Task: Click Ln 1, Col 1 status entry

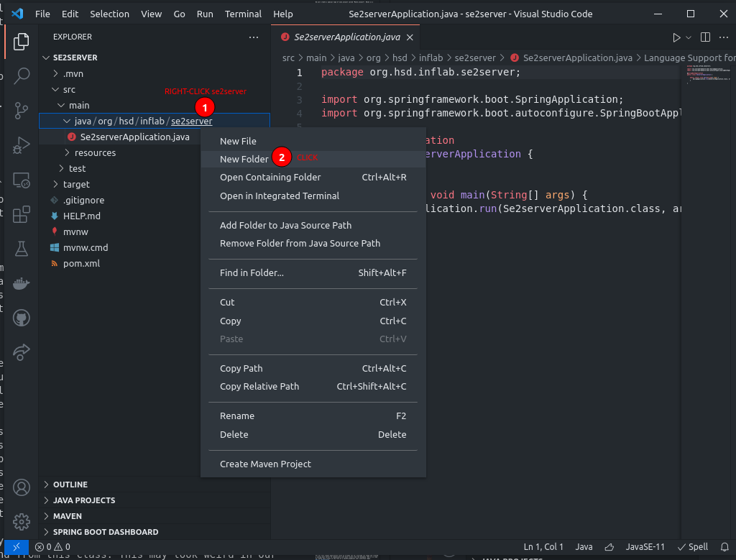Action: pos(543,547)
